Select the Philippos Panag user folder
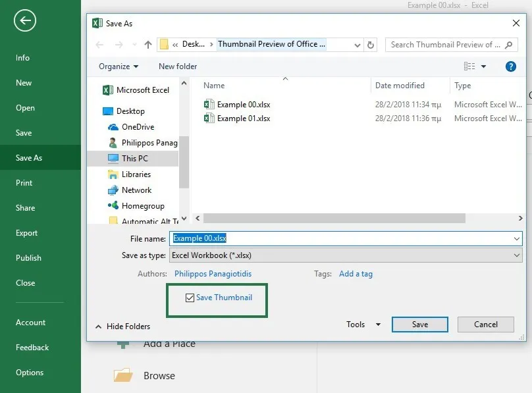 143,143
